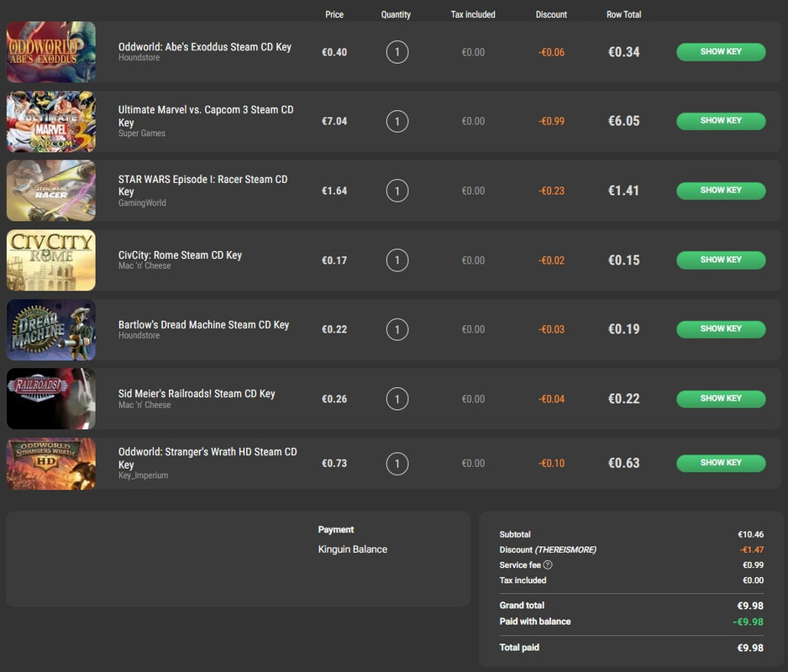This screenshot has height=672, width=788.
Task: Click the Quantity column header
Action: 396,14
